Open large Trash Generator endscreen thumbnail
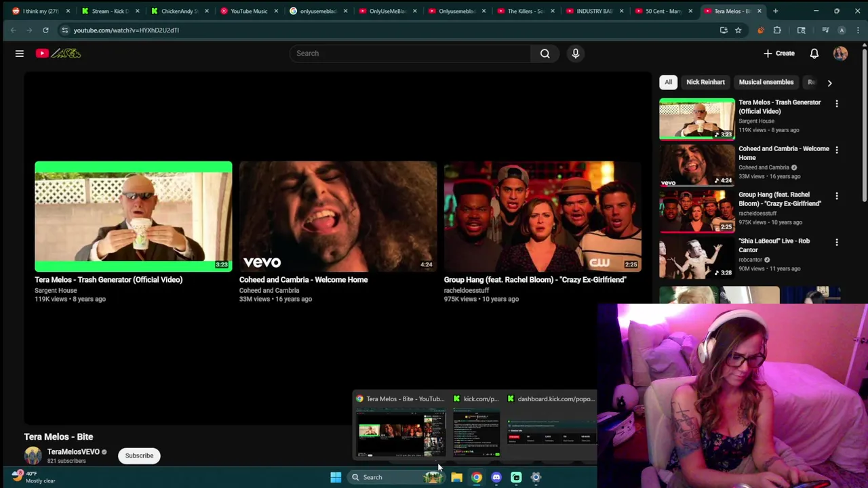 133,216
